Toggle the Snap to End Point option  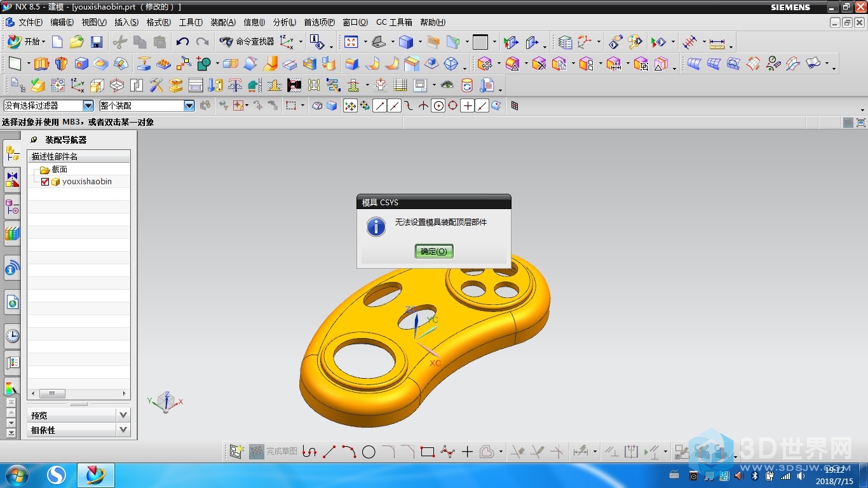click(x=379, y=106)
